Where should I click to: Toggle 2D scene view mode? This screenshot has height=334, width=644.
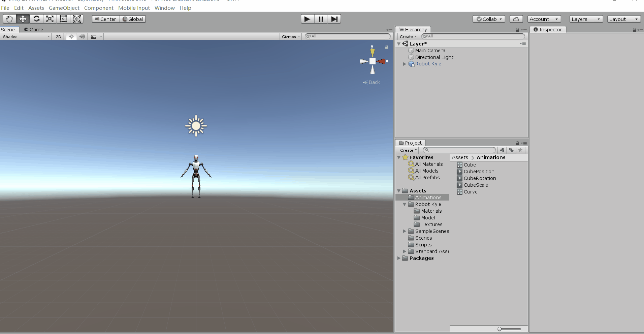point(58,36)
